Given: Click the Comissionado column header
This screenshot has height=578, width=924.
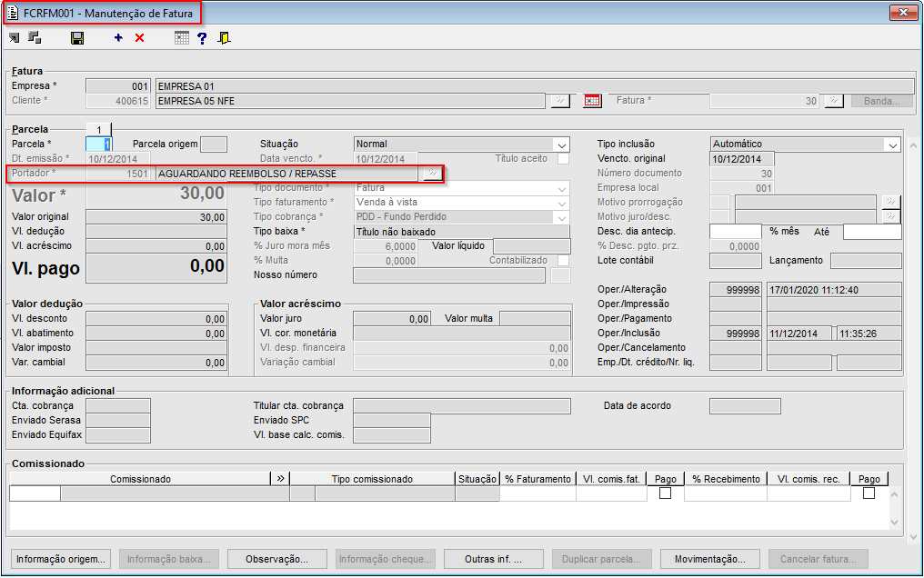Looking at the screenshot, I should pos(140,479).
